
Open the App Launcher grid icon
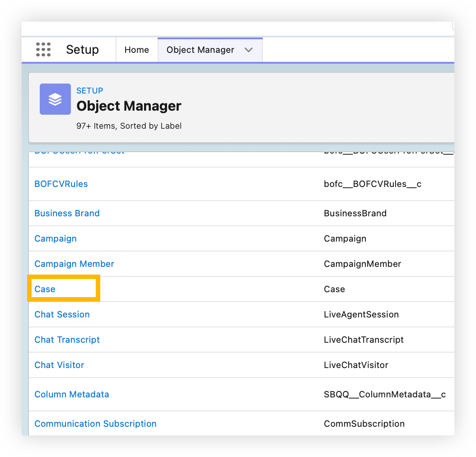43,50
